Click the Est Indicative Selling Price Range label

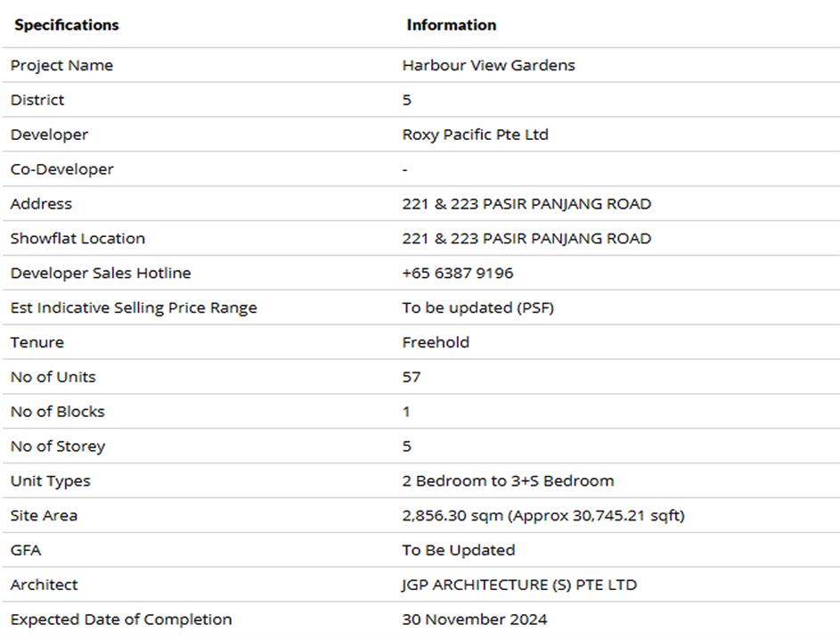pos(134,307)
